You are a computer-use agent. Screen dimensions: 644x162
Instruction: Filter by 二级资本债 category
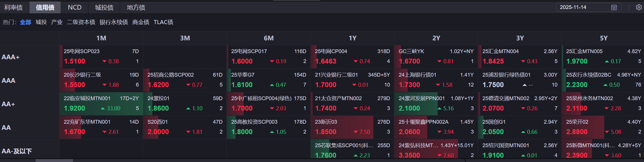pyautogui.click(x=81, y=22)
